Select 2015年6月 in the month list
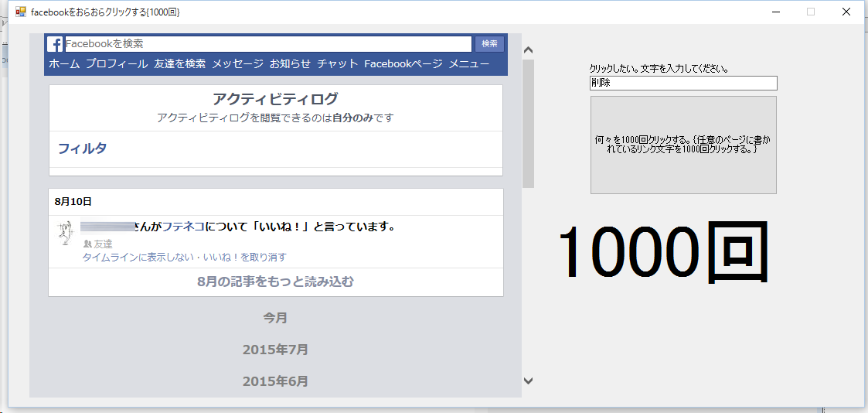This screenshot has height=413, width=868. [x=275, y=381]
